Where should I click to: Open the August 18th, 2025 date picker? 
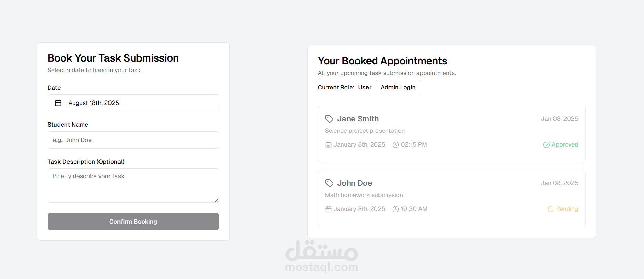coord(133,103)
